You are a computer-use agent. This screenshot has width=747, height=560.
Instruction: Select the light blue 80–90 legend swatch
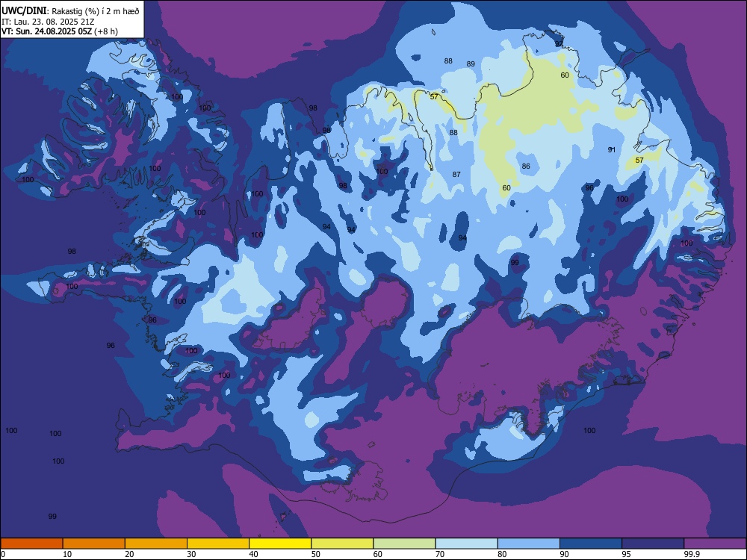point(529,544)
